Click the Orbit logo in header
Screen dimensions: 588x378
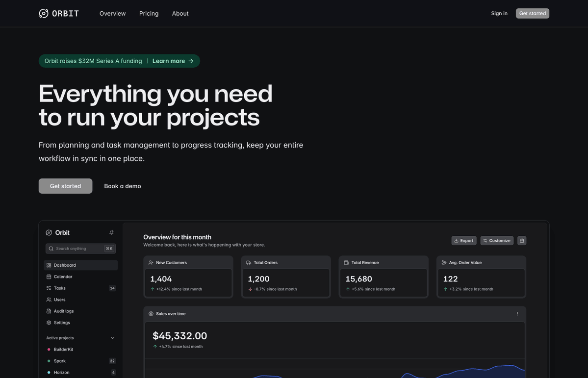coord(59,14)
